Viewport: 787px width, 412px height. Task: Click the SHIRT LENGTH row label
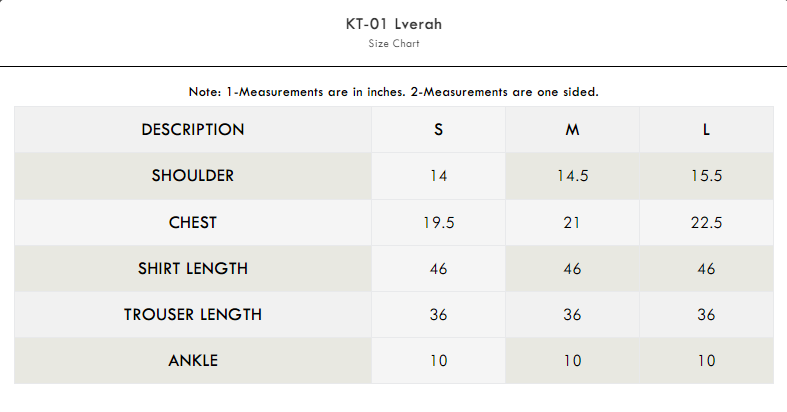(193, 268)
